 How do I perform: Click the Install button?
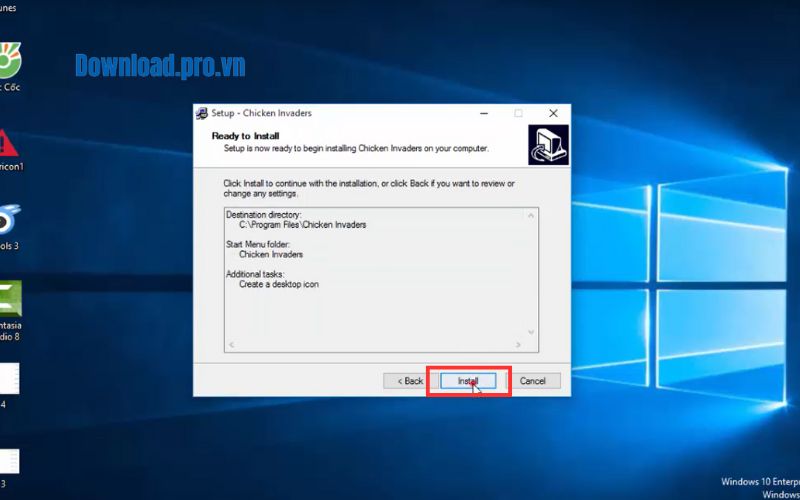pyautogui.click(x=468, y=381)
